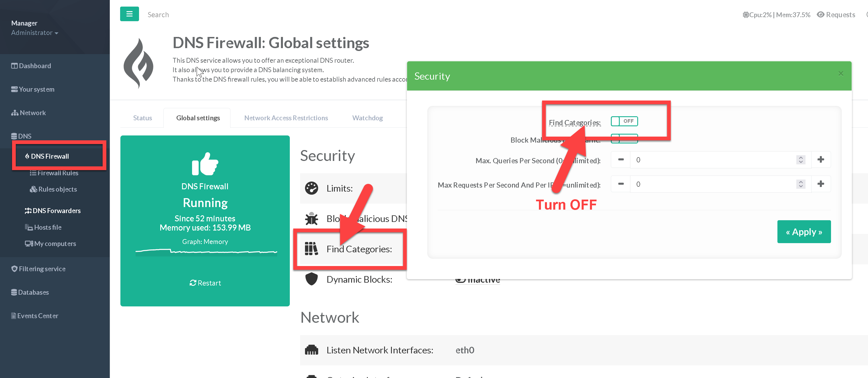Toggle the Find Categories OFF switch
Screen dimensions: 868x378
[x=624, y=121]
